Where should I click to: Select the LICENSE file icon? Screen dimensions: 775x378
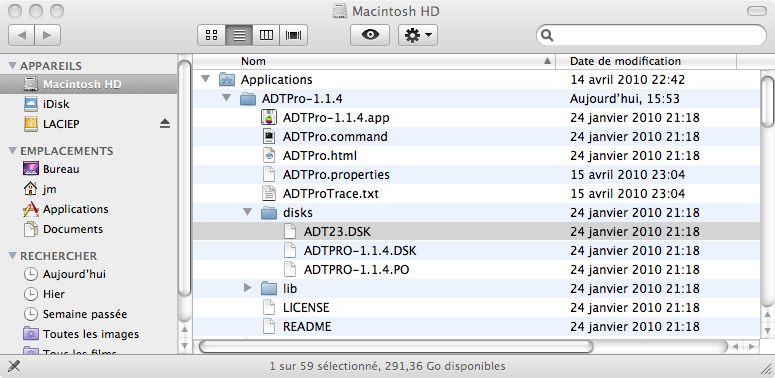268,307
